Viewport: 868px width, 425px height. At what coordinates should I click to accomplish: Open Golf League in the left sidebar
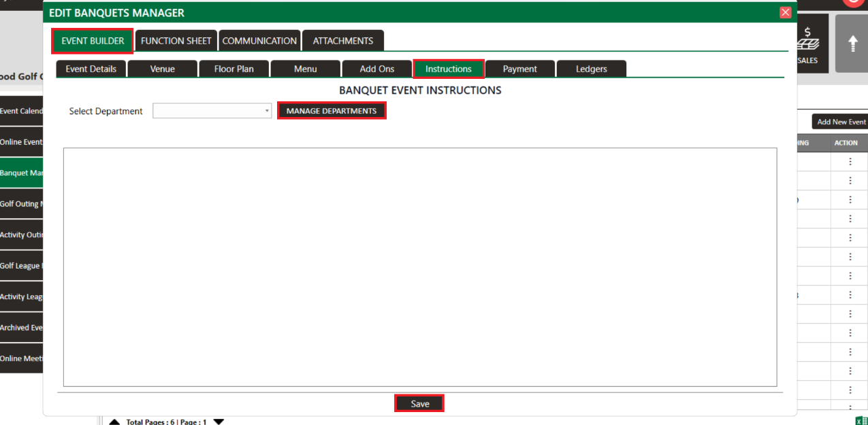[x=21, y=266]
